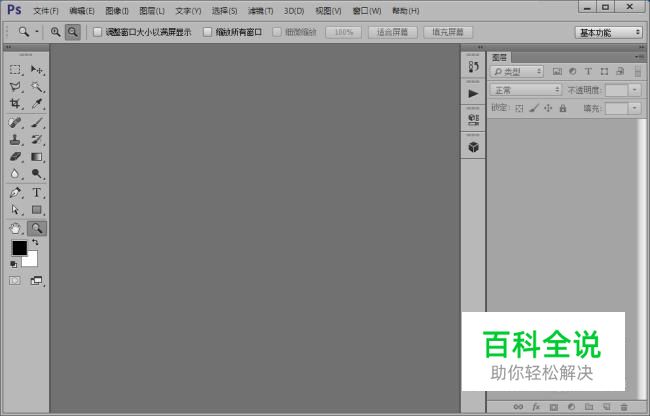The width and height of the screenshot is (650, 416).
Task: Select the Polygonal Lasso tool
Action: point(15,87)
